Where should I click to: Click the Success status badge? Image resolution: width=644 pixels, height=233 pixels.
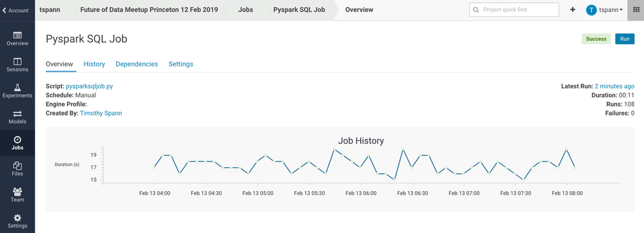click(x=596, y=39)
